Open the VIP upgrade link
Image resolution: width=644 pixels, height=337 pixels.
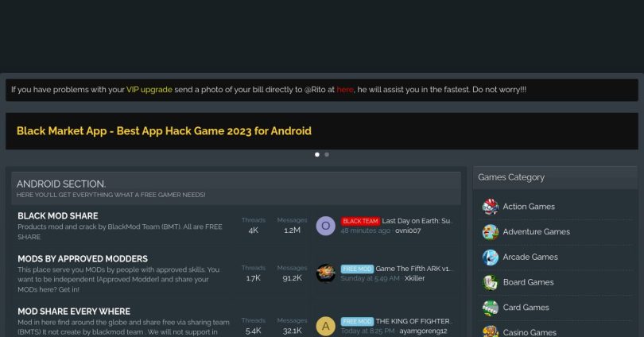[x=149, y=90]
